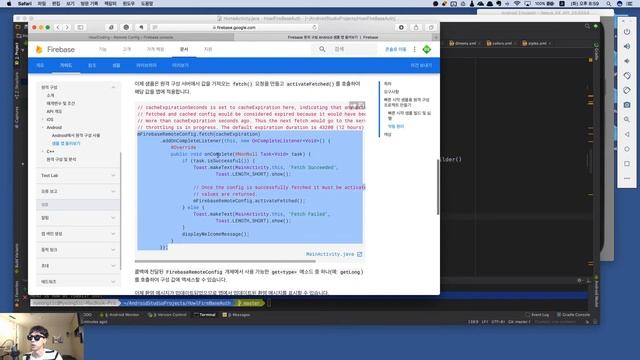This screenshot has height=360, width=640.
Task: Click emulator overview square button
Action: [x=627, y=164]
